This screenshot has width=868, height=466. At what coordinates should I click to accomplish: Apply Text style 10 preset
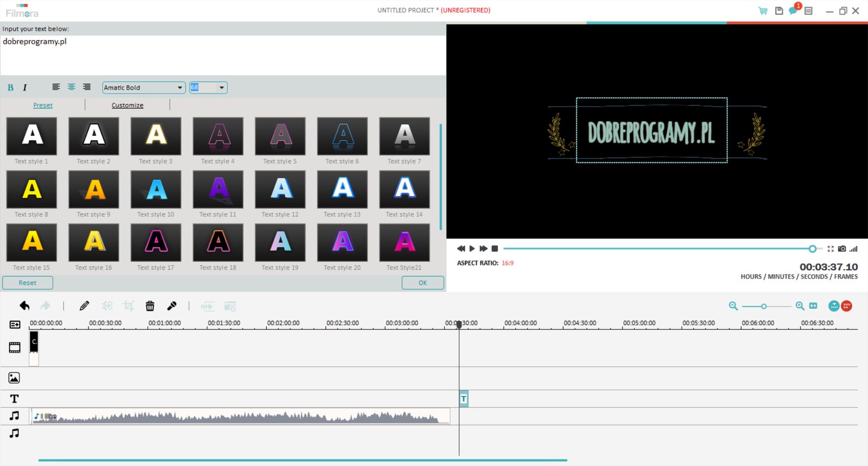point(156,189)
